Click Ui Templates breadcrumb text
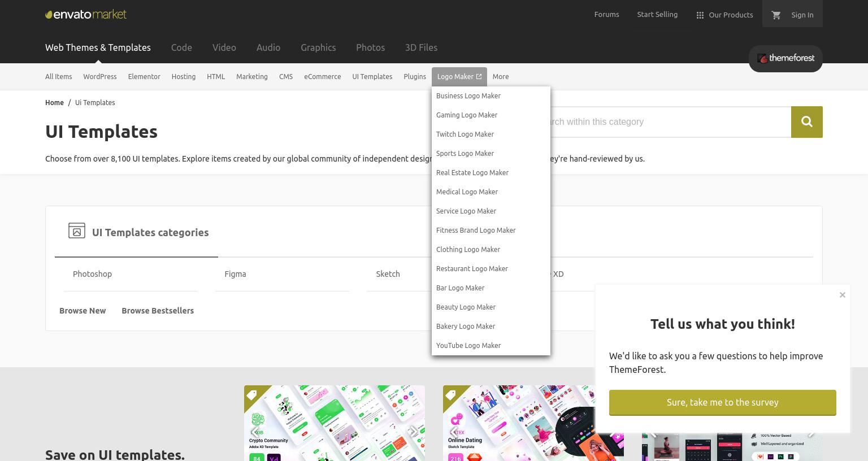 (x=95, y=102)
